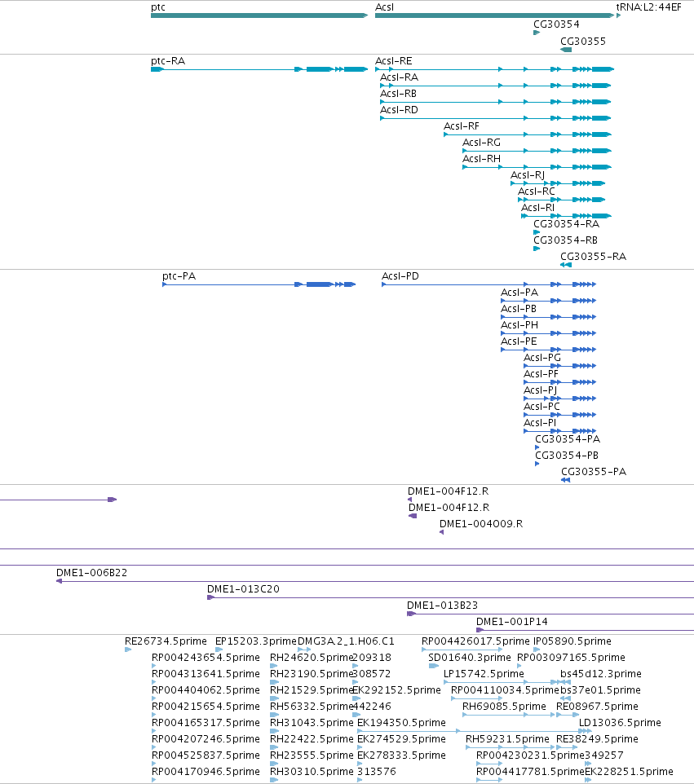Open the CG30354-RB transcript label
Viewport: 694px width, 784px height.
click(x=565, y=240)
